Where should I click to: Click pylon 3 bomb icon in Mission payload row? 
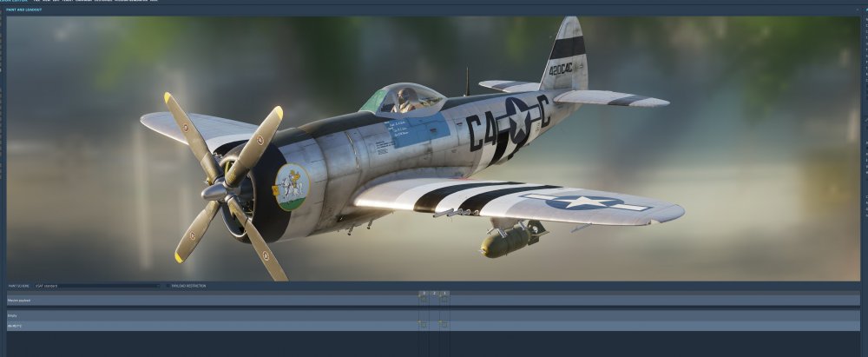[424, 300]
